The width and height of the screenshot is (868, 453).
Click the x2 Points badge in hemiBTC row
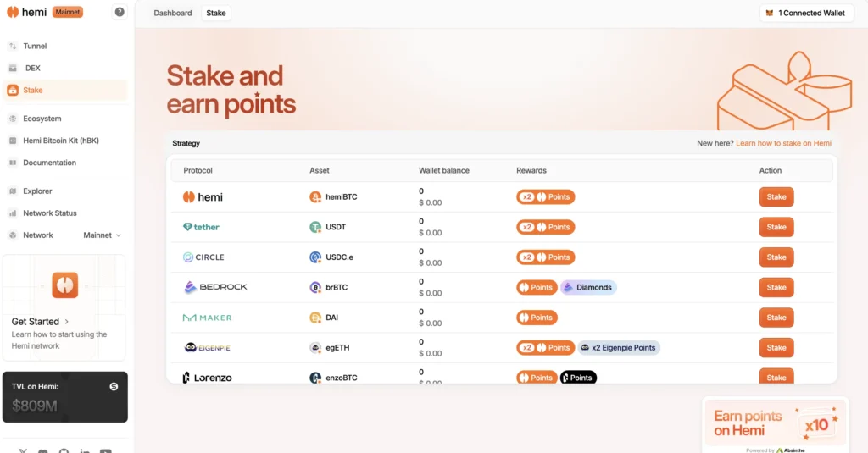[545, 197]
